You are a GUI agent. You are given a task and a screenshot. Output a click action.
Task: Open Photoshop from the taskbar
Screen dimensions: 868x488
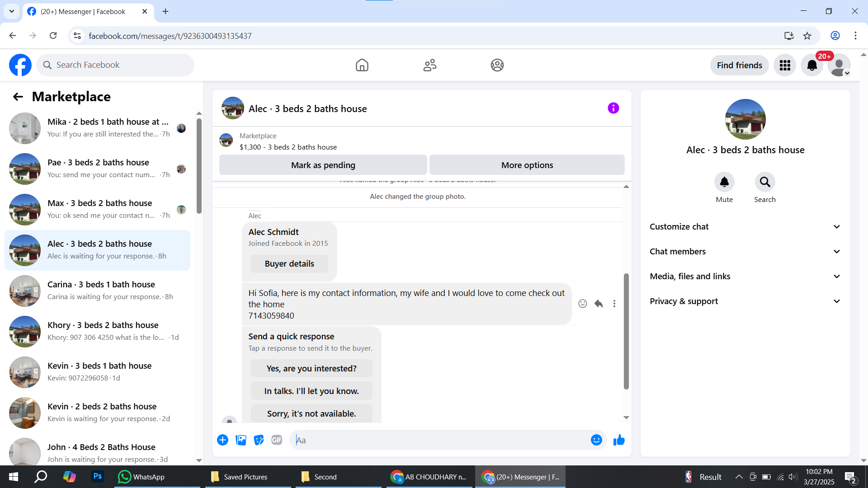pyautogui.click(x=97, y=477)
